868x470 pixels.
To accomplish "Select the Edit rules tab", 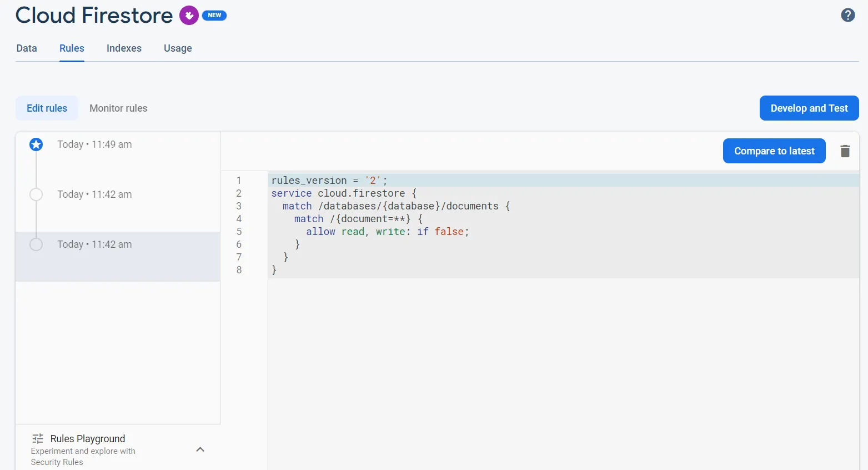I will 47,108.
